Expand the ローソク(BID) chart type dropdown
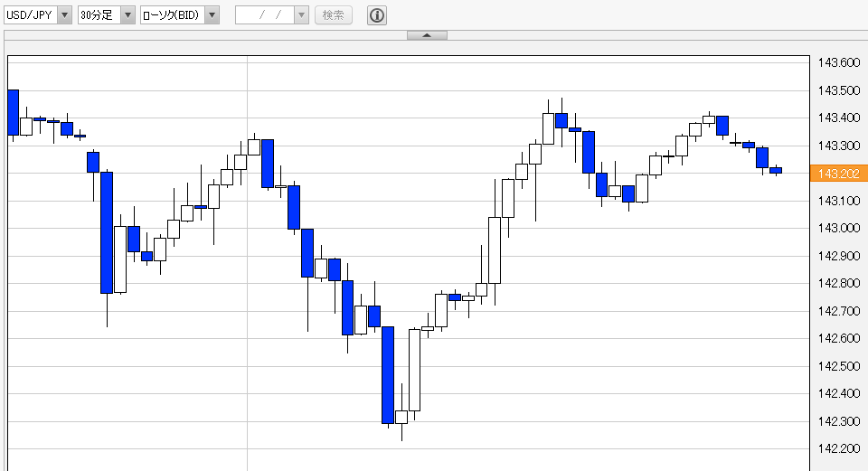The image size is (868, 471). 212,15
